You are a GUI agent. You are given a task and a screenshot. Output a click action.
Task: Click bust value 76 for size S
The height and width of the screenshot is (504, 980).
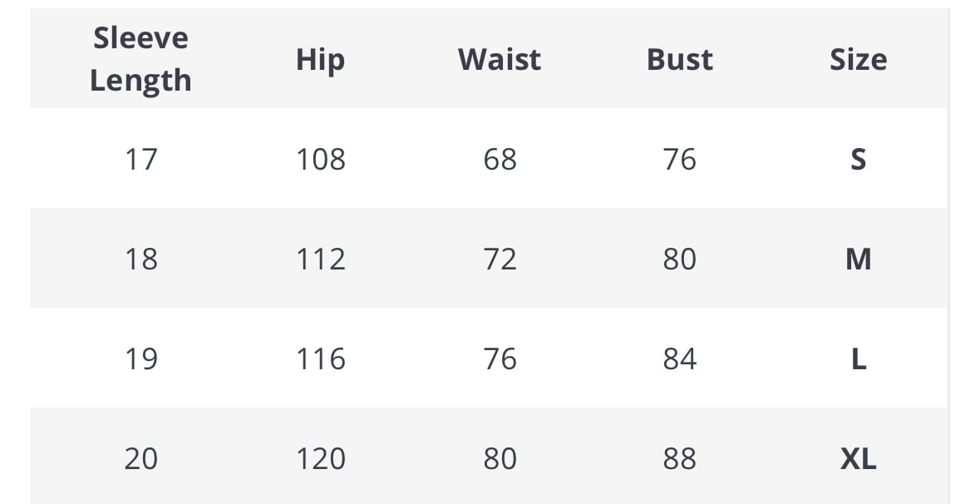[x=679, y=159]
